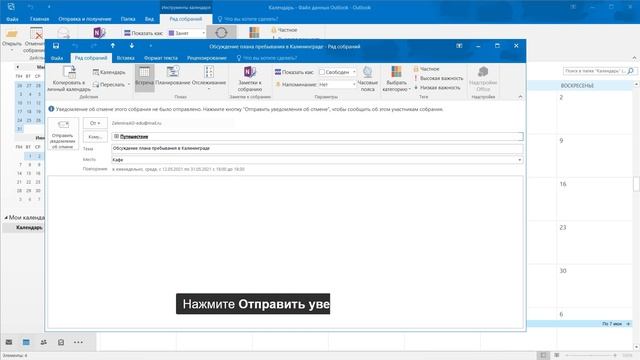Click the OneNote icon in main Outlook ribbon
640x360 pixels.
pos(99,33)
